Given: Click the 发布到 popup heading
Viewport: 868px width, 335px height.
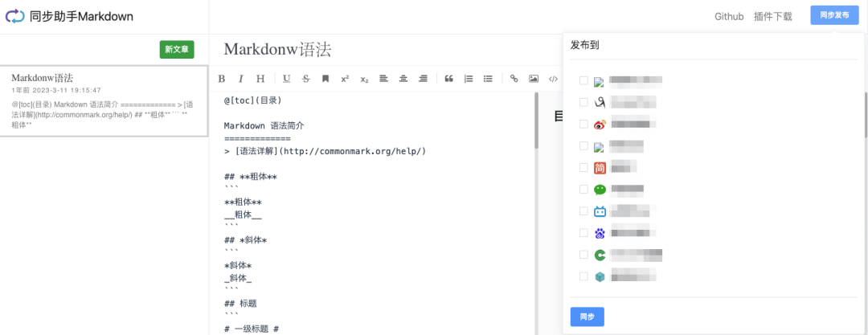Looking at the screenshot, I should point(584,46).
